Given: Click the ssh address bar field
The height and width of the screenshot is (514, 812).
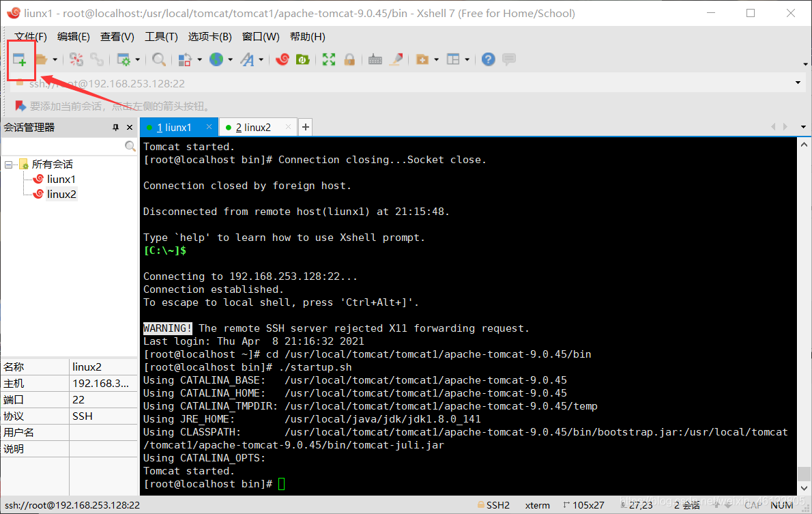Looking at the screenshot, I should pos(404,83).
